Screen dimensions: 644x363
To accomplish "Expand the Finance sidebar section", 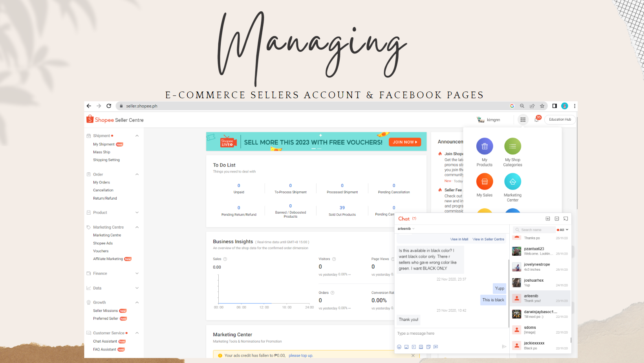I will [137, 273].
